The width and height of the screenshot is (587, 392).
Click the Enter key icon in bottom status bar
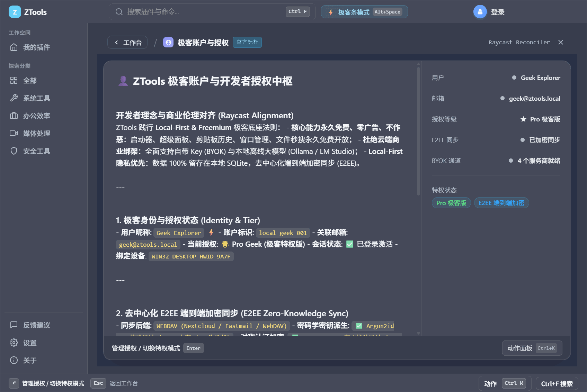(x=14, y=383)
